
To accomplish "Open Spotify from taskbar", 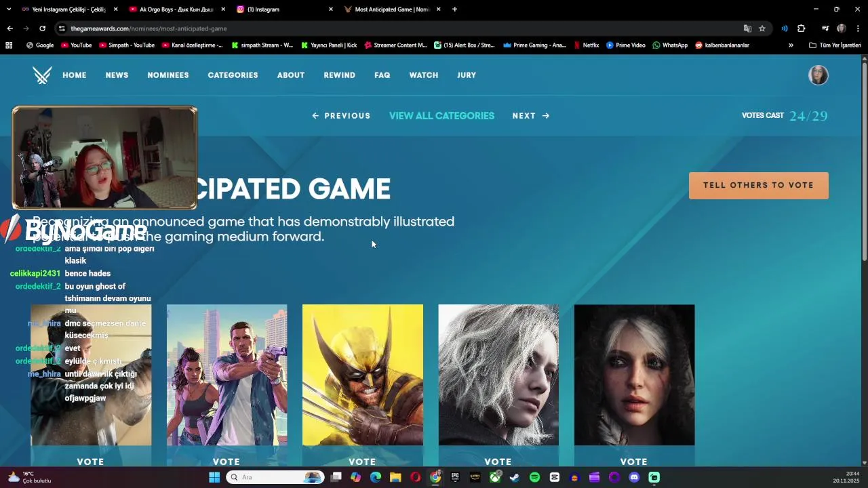I will [x=534, y=477].
